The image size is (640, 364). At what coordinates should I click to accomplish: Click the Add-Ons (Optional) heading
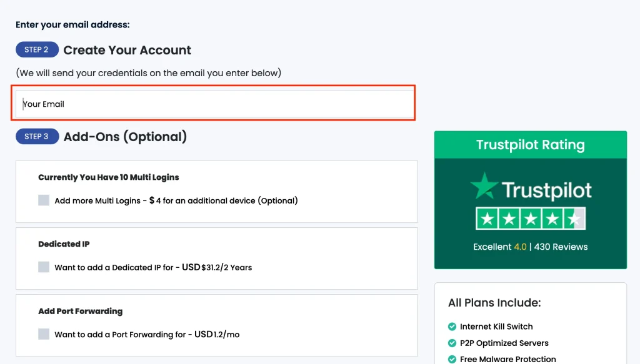[124, 137]
